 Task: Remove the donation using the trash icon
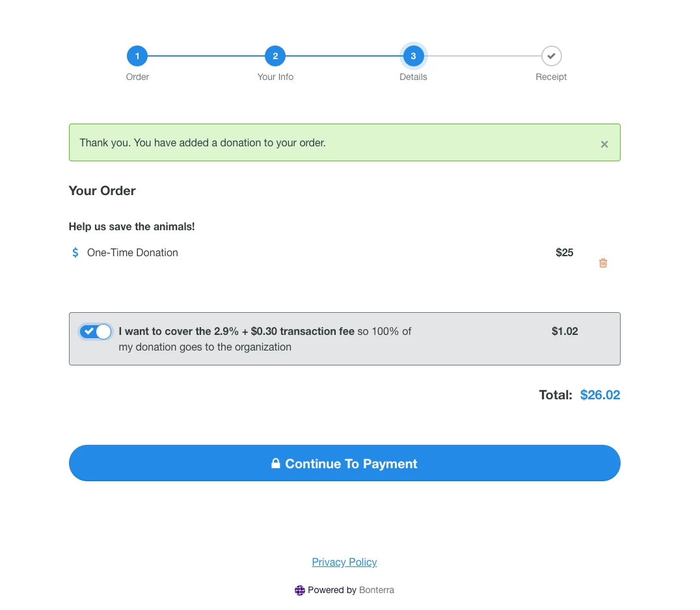pos(603,263)
